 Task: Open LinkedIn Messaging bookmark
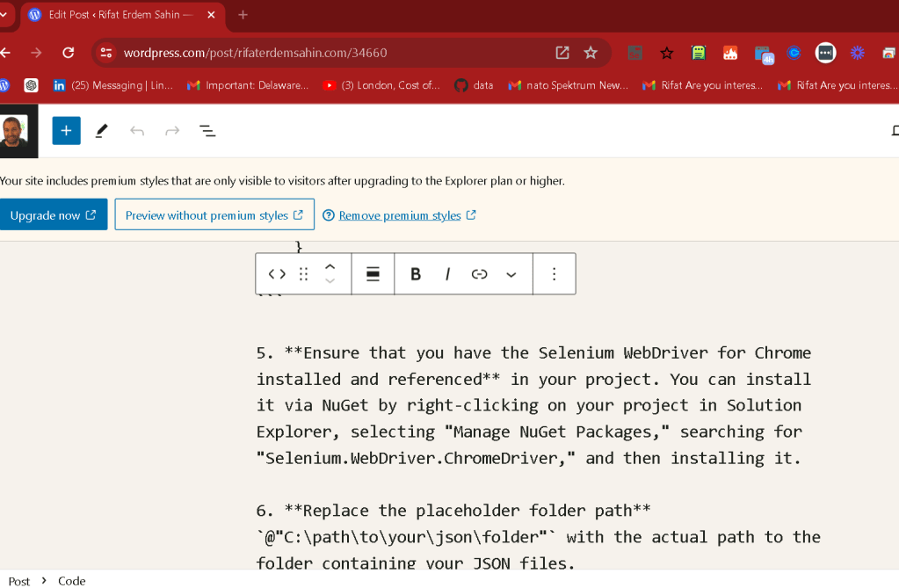[x=113, y=85]
